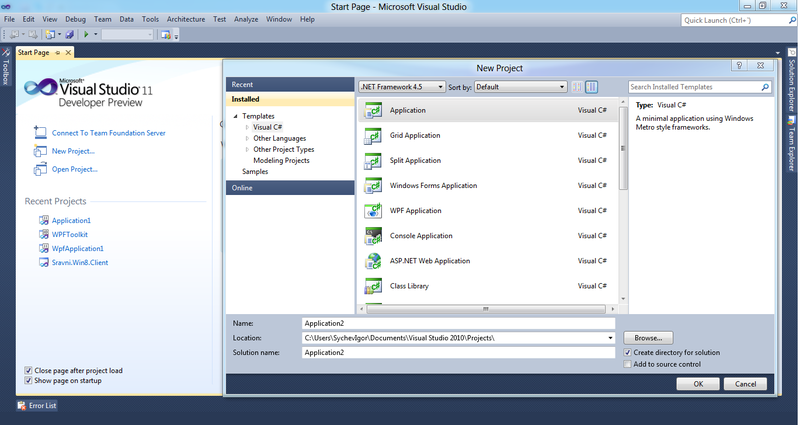Switch templates to medium icons view
This screenshot has height=425, width=800.
coord(591,87)
